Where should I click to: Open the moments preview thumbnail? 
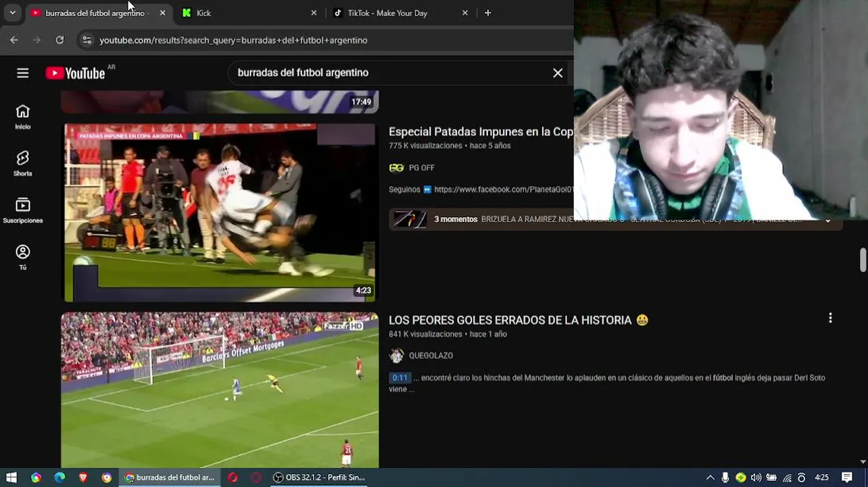pos(410,219)
